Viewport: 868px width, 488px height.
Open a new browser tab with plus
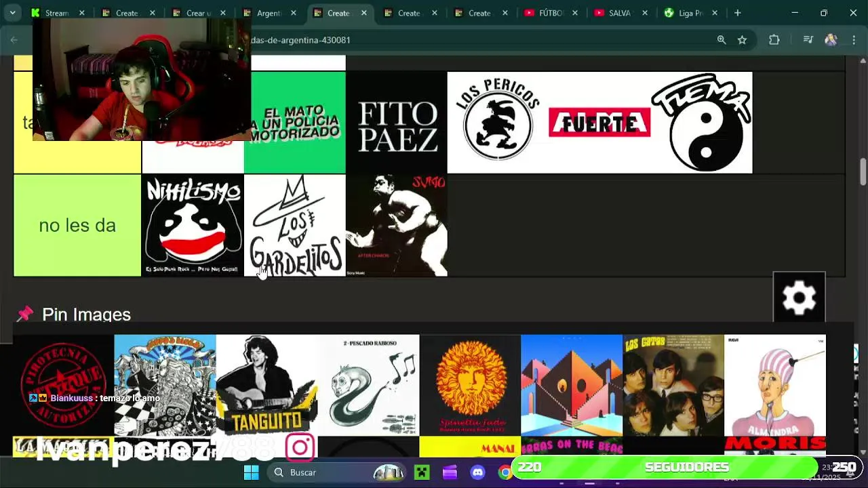pos(737,13)
